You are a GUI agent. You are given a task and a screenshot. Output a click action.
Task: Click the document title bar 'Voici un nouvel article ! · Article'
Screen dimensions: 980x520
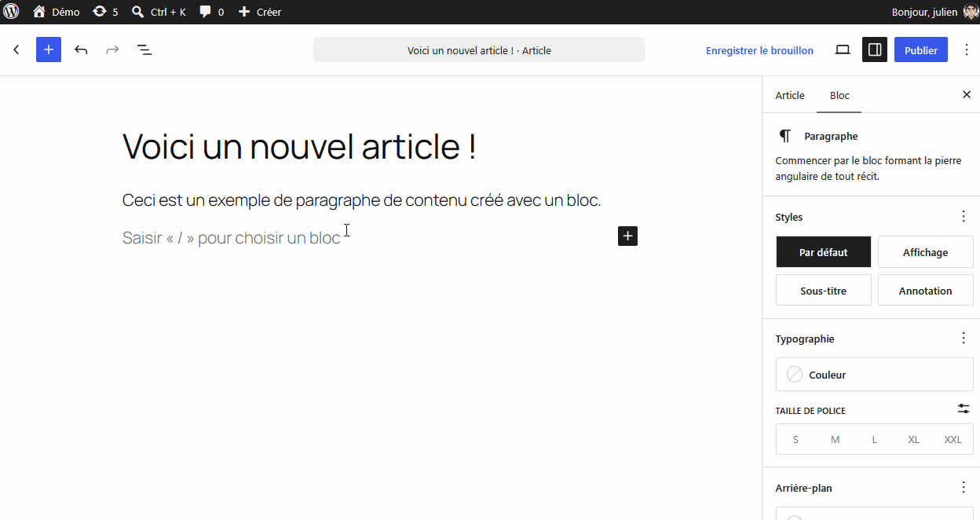(x=479, y=50)
